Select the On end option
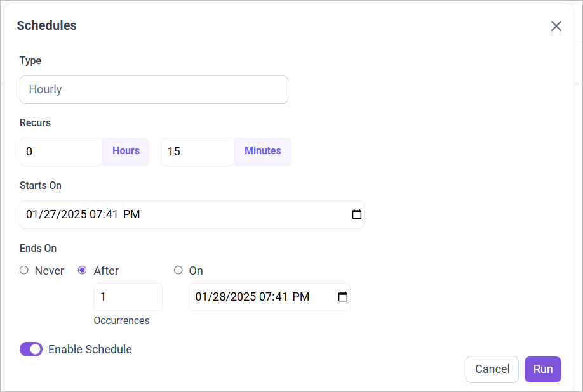 tap(178, 270)
